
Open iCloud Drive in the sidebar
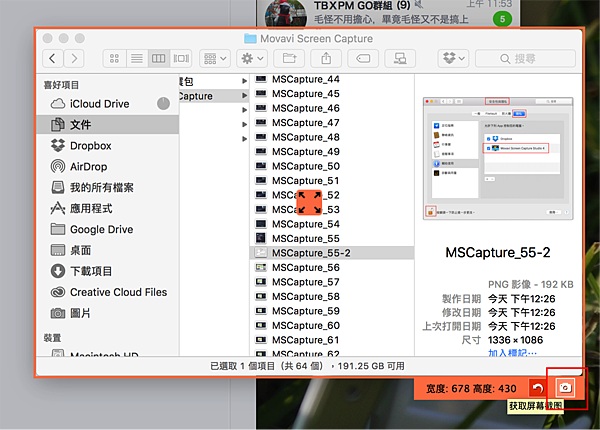(108, 104)
